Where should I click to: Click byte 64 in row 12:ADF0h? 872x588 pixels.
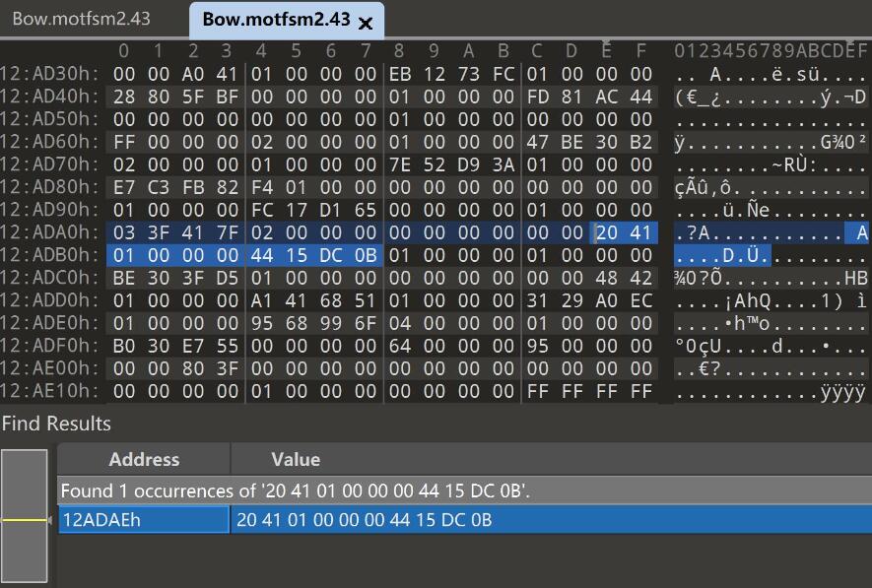pos(400,346)
